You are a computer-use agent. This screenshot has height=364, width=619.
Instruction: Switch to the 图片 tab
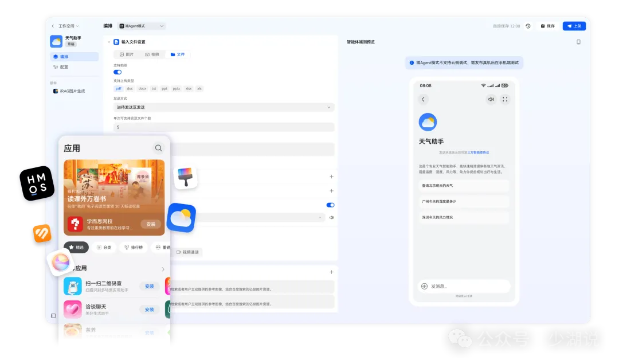127,54
